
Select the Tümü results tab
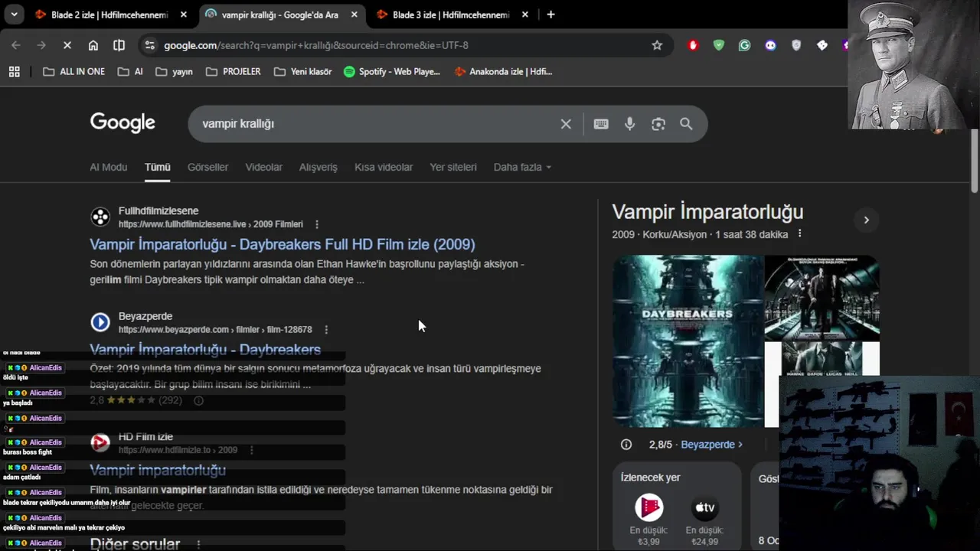[158, 167]
